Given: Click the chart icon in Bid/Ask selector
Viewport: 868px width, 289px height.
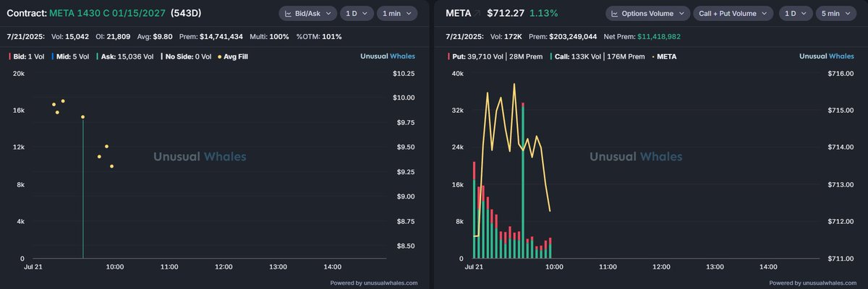Looking at the screenshot, I should point(289,13).
